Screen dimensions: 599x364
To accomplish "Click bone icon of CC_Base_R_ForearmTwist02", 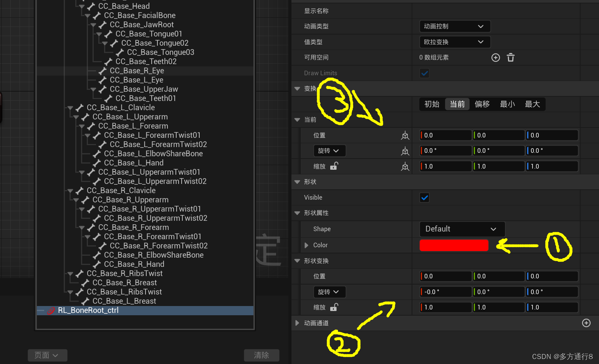I will (x=103, y=246).
